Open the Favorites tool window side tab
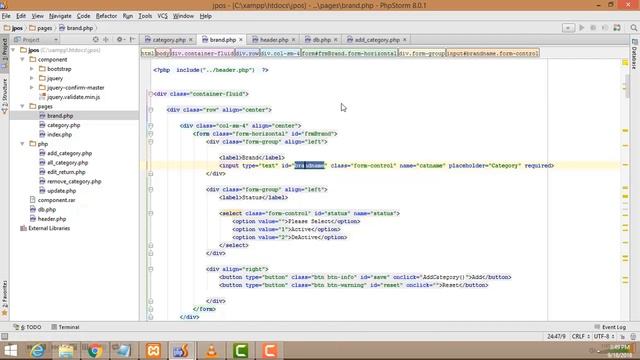Viewport: 640px width, 360px height. point(4,298)
